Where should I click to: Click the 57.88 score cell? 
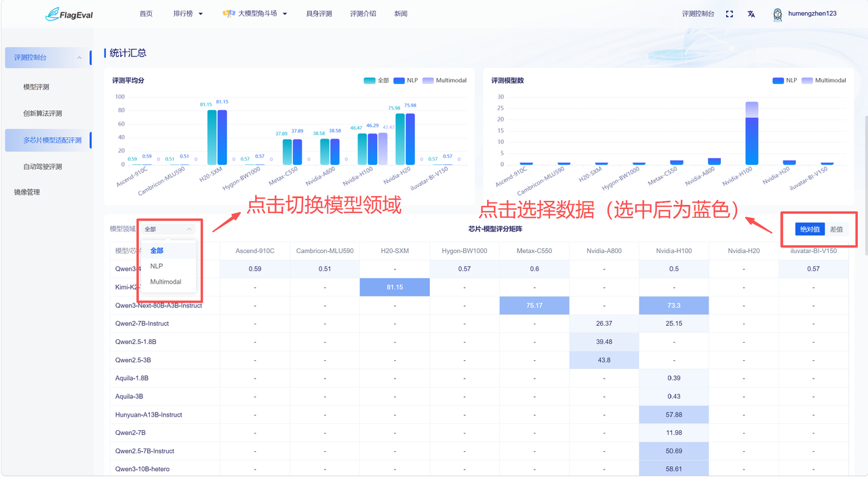pos(674,415)
